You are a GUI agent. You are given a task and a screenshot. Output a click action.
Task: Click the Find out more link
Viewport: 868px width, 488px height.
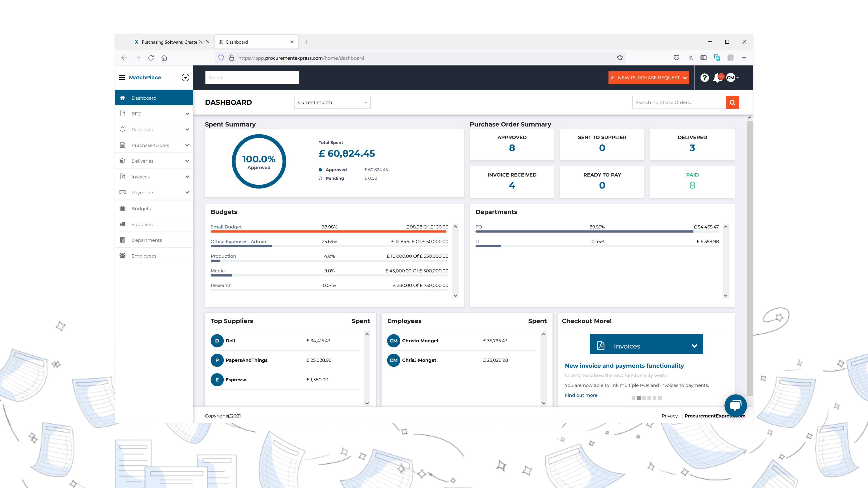(581, 395)
